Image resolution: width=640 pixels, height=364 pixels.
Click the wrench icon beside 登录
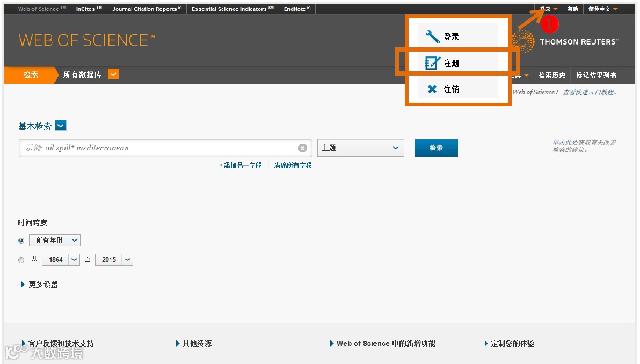pos(432,37)
